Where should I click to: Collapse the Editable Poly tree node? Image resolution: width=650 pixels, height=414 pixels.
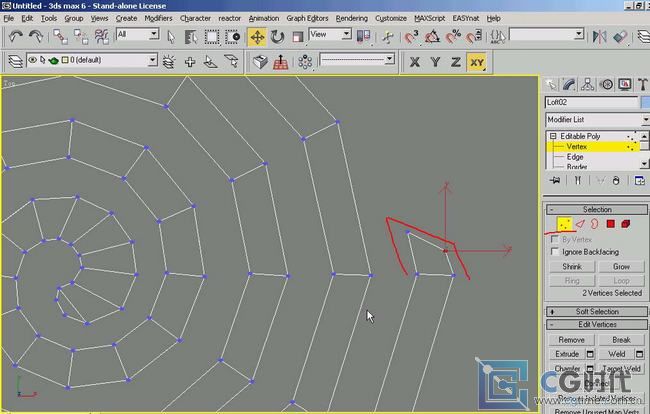[x=553, y=136]
